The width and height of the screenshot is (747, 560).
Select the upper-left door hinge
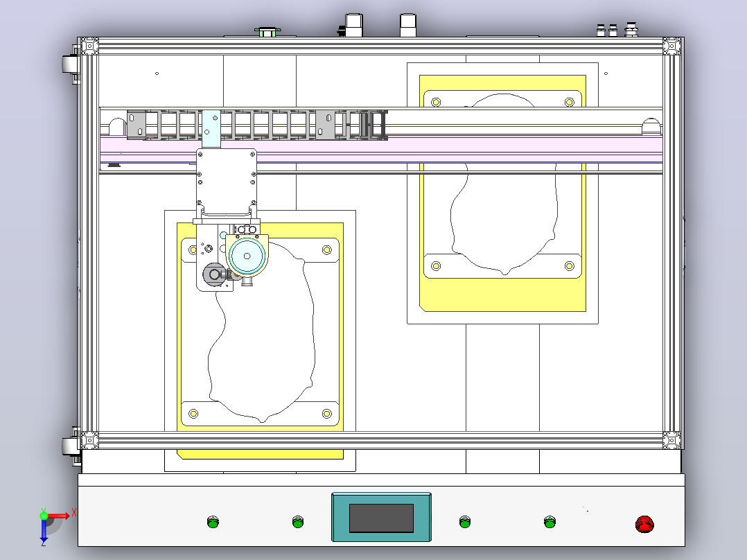point(71,64)
